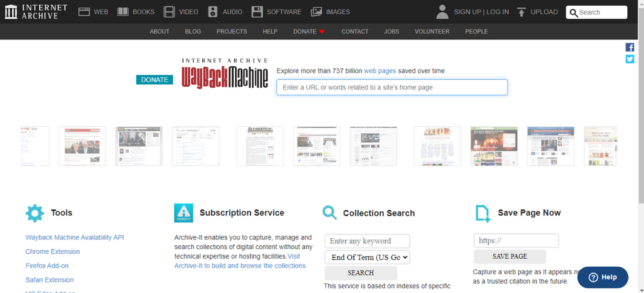This screenshot has width=644, height=293.
Task: Click the VIDEO label in top navigation
Action: (x=189, y=12)
